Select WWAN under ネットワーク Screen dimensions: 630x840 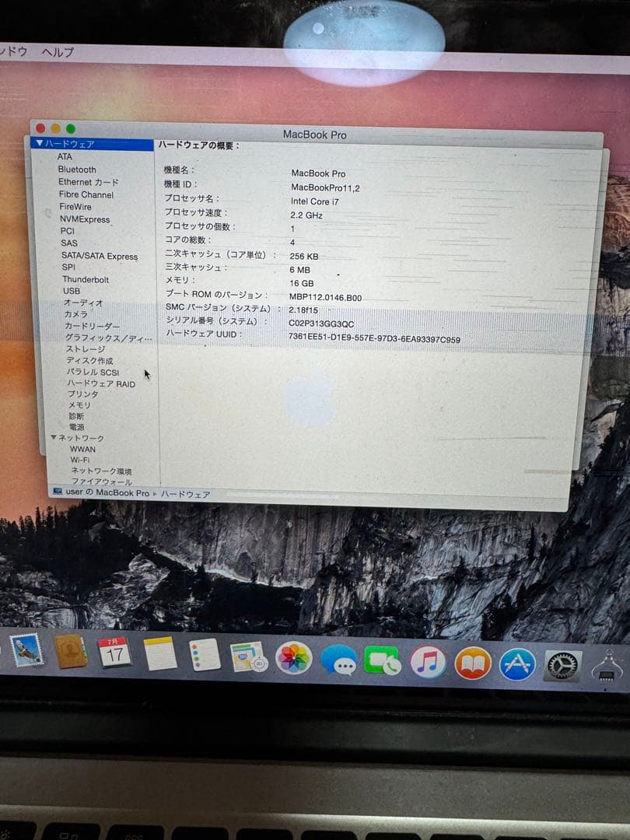[82, 450]
